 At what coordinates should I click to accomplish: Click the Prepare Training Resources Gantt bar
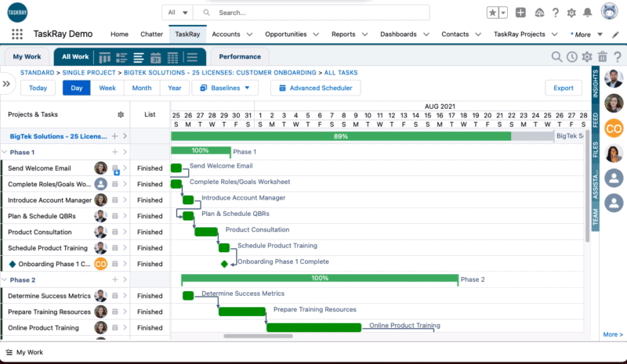242,312
